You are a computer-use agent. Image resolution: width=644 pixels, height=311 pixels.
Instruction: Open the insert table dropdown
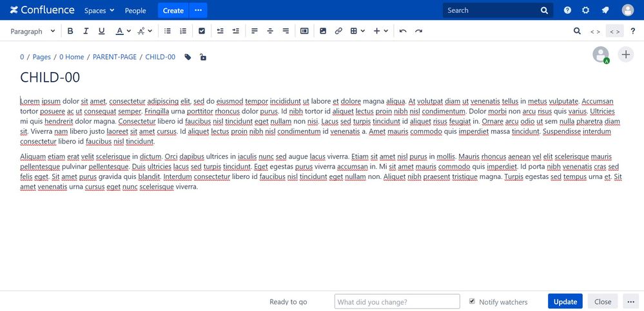pos(357,31)
